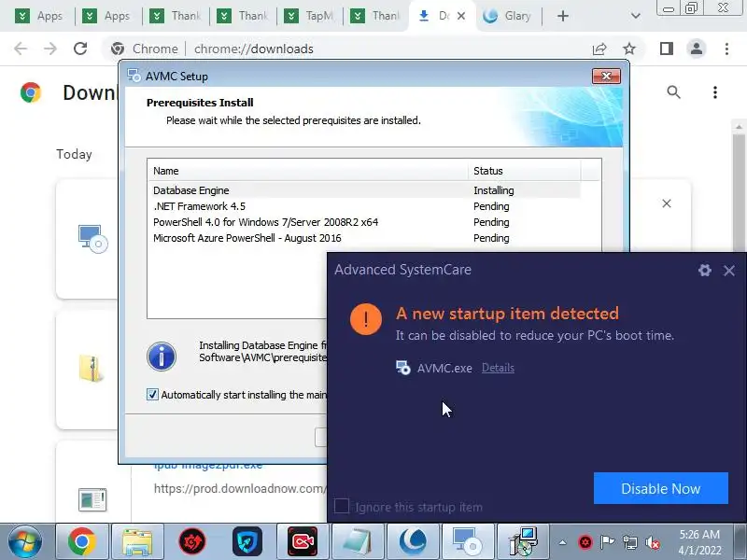747x560 pixels.
Task: Toggle Automatically start installing checkbox
Action: tap(152, 394)
